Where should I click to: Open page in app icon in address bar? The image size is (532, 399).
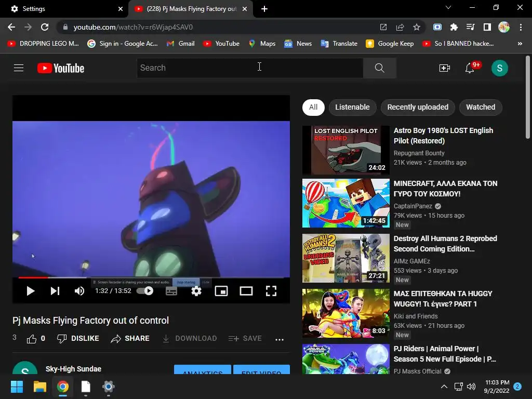tap(383, 27)
